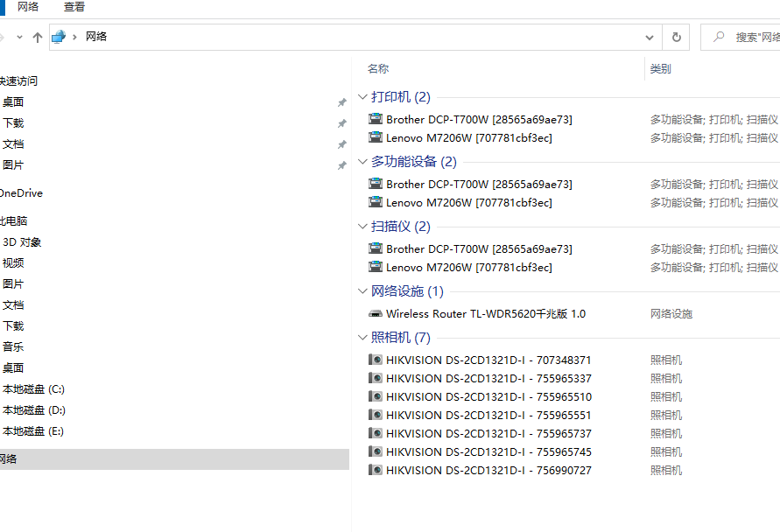Open the 查看 ribbon tab

tap(74, 7)
